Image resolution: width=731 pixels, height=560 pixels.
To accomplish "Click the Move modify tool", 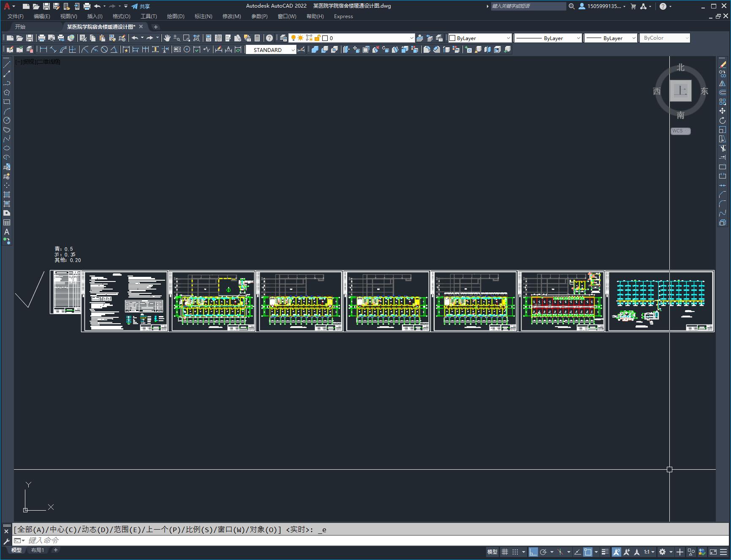I will tap(723, 111).
